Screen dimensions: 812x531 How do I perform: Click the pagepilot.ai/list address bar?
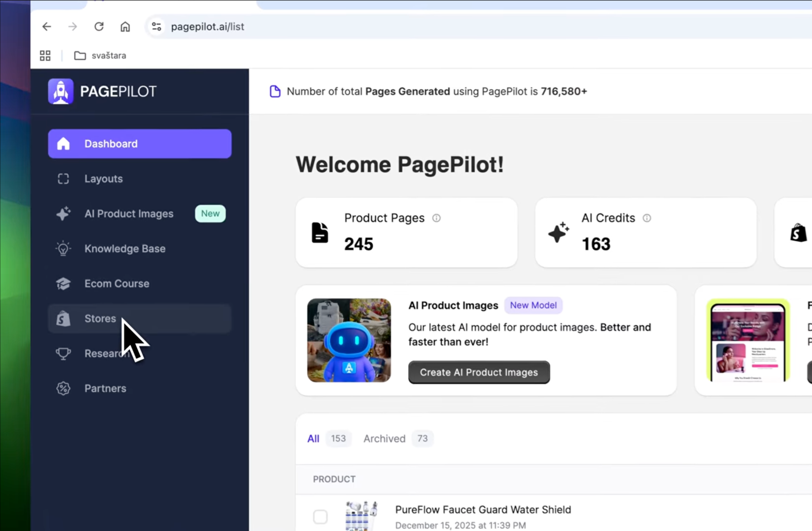[478, 27]
